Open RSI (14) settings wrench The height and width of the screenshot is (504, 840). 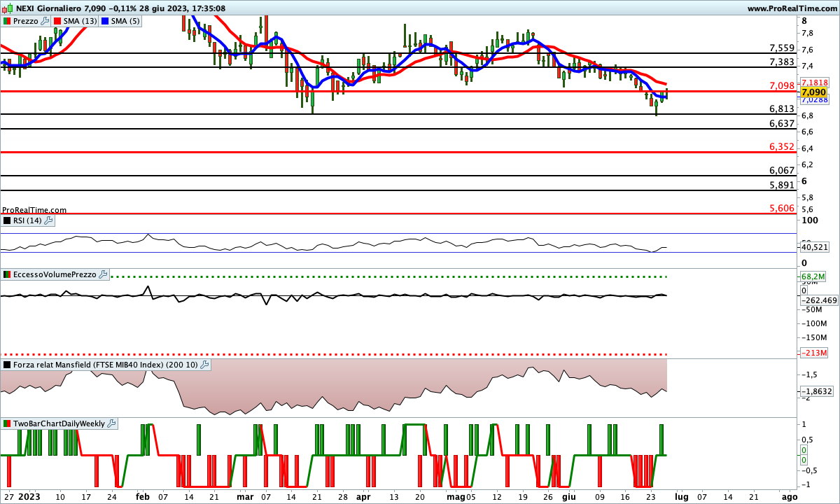(x=48, y=220)
